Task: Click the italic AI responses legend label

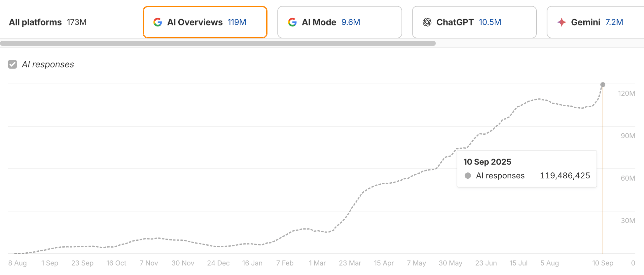Action: [x=48, y=65]
